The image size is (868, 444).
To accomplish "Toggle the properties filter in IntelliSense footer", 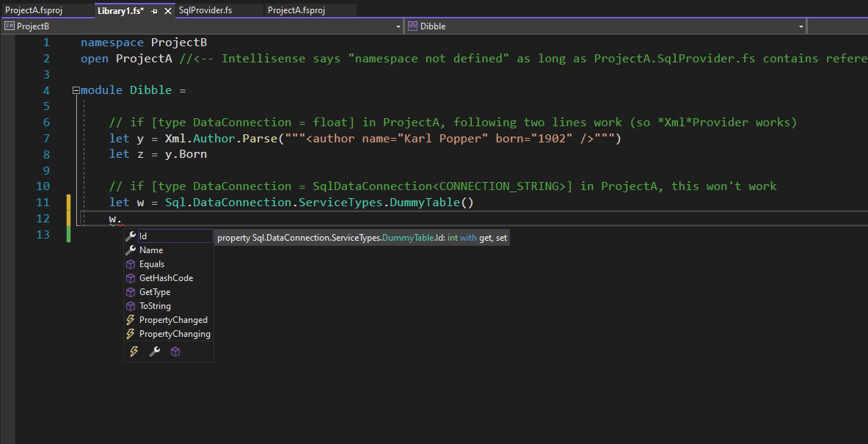I will [154, 352].
